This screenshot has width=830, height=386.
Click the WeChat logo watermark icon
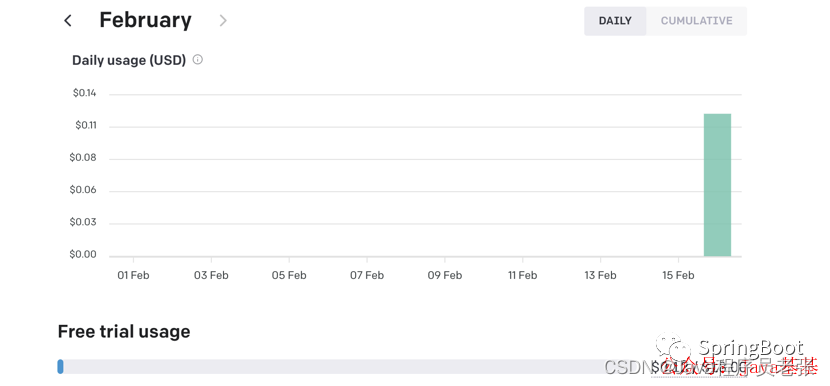coord(674,349)
